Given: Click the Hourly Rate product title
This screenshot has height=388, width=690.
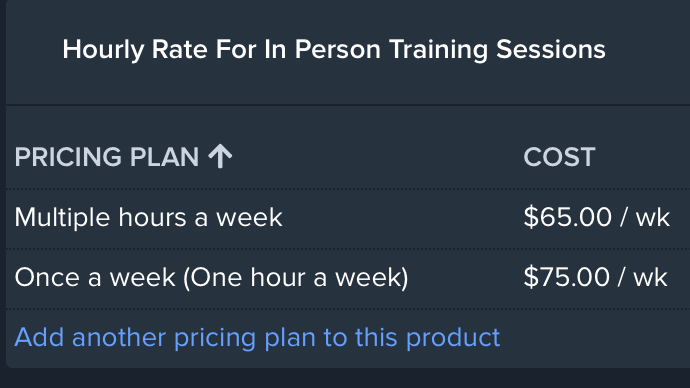Looking at the screenshot, I should [334, 49].
